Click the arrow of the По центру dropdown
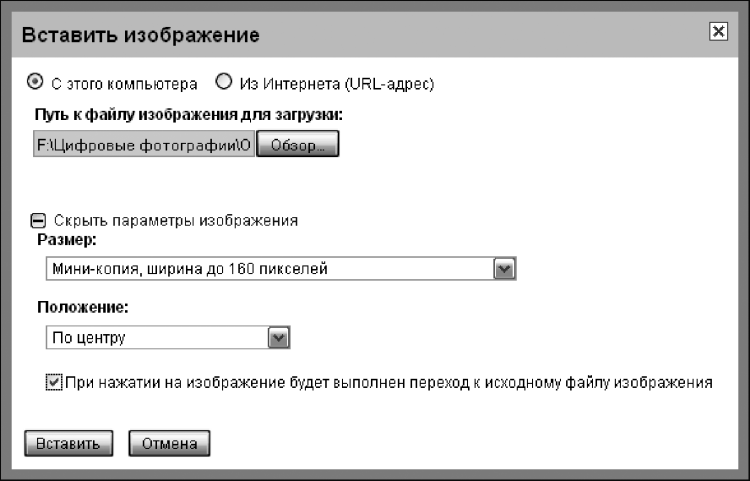This screenshot has width=750, height=481. (279, 338)
